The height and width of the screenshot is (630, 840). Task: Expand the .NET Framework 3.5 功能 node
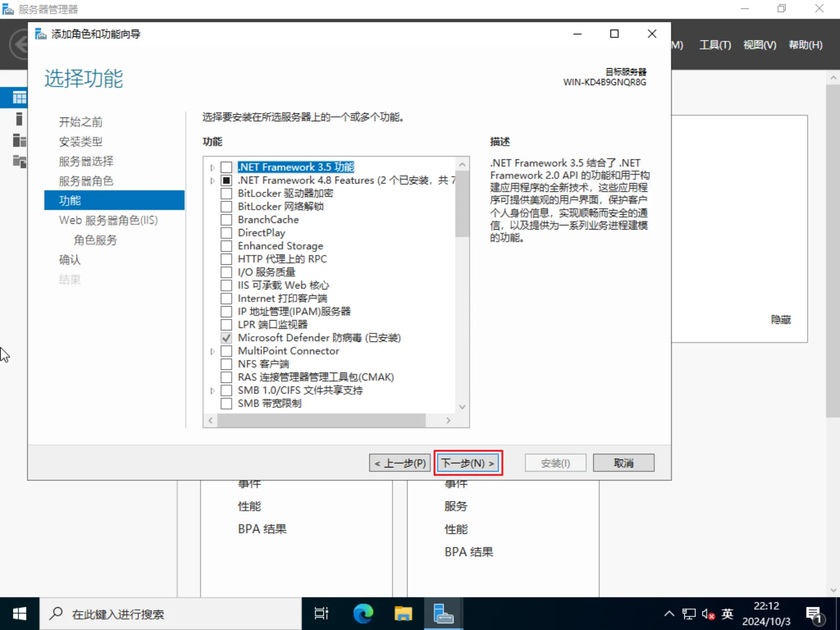(212, 167)
